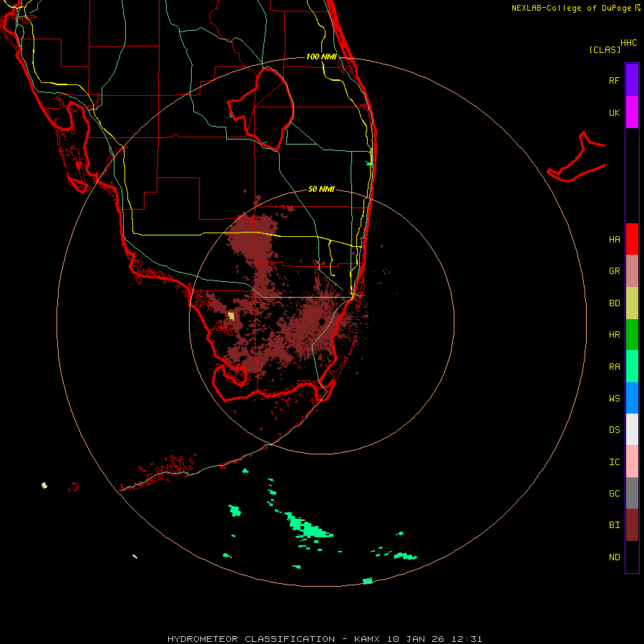This screenshot has width=644, height=644.
Task: Click the 'RF' legend label
Action: pyautogui.click(x=614, y=80)
